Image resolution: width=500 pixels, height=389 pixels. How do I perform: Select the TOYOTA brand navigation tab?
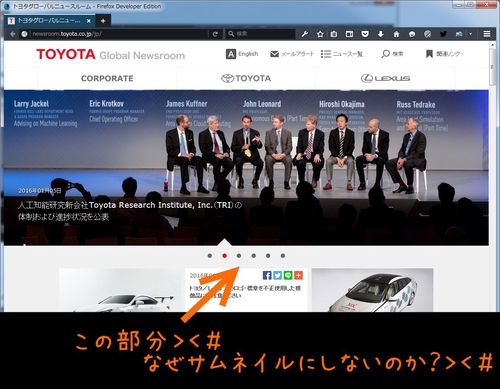pos(246,78)
